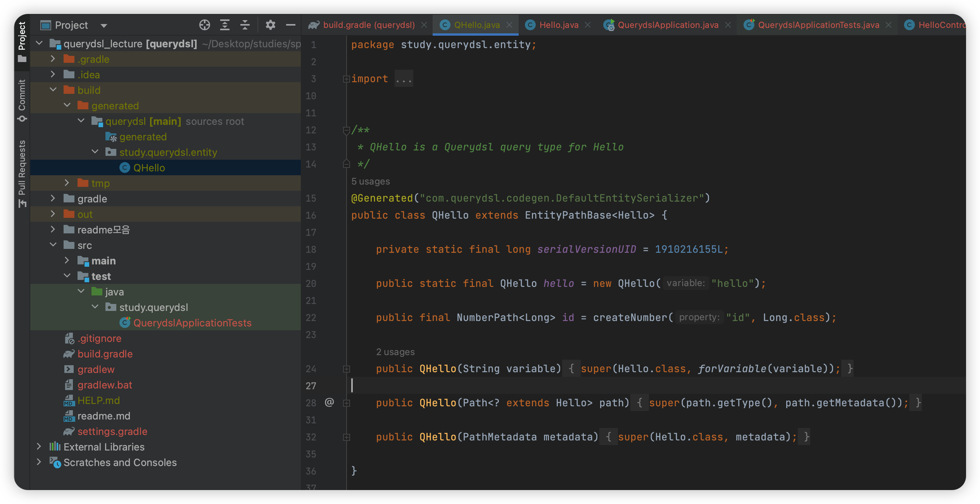Expand the External Libraries node
This screenshot has height=504, width=980.
[x=39, y=447]
